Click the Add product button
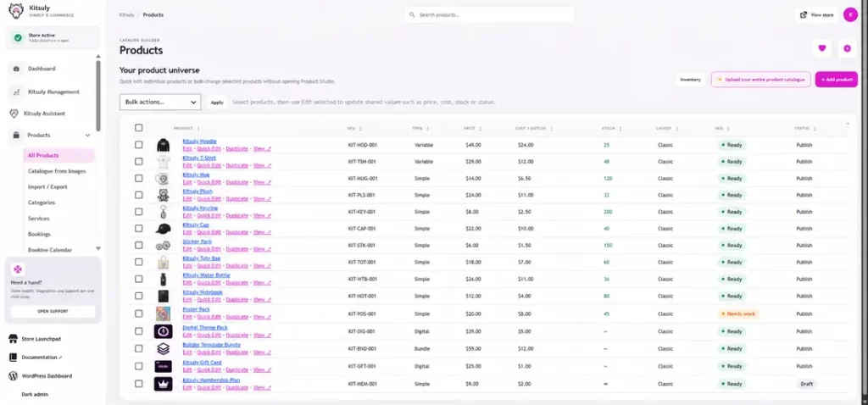Image resolution: width=868 pixels, height=405 pixels. click(x=837, y=80)
